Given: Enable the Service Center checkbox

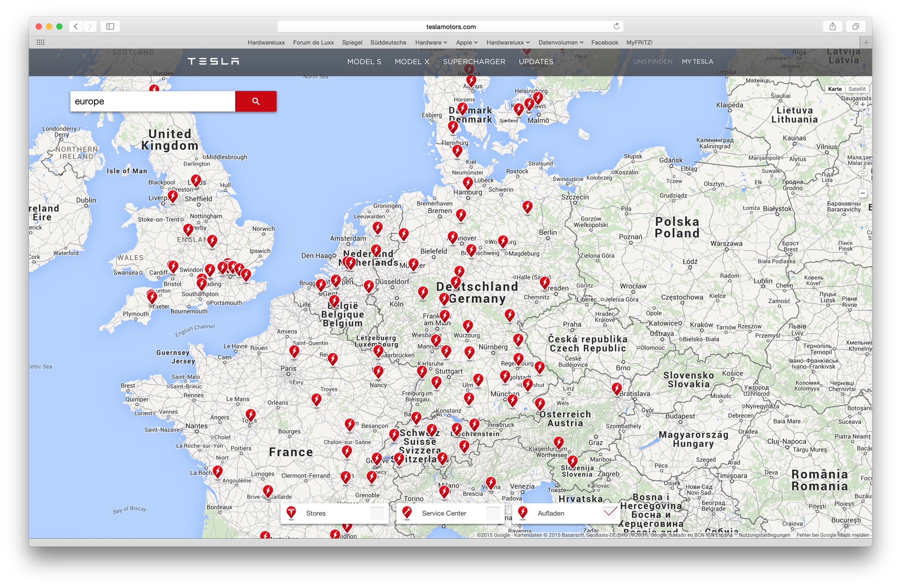Looking at the screenshot, I should click(x=493, y=513).
